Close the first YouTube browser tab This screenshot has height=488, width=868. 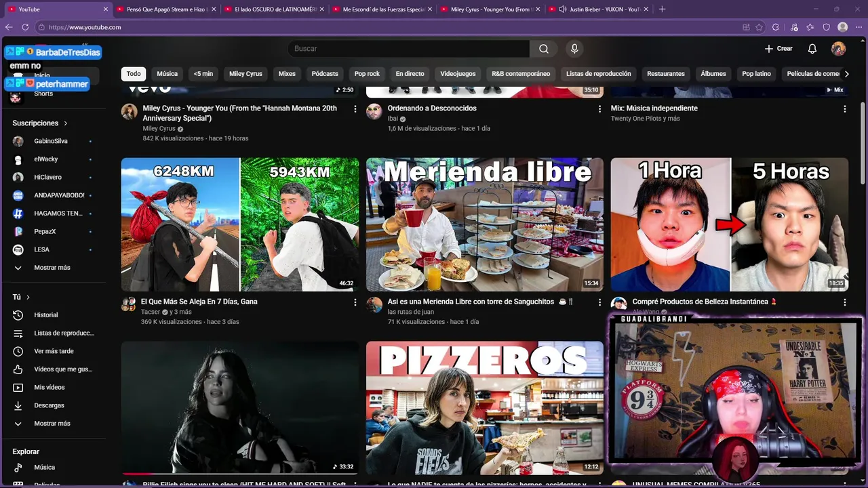point(106,9)
